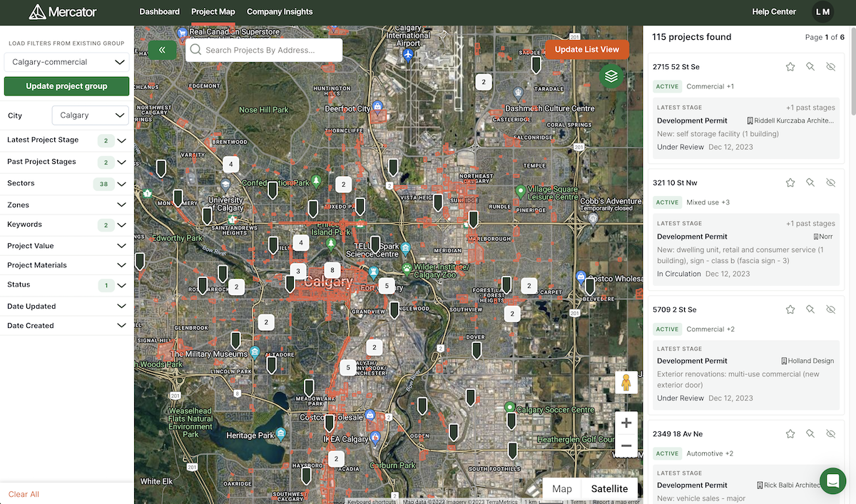The height and width of the screenshot is (504, 856).
Task: Click the Calgary International Airport map icon
Action: (407, 54)
